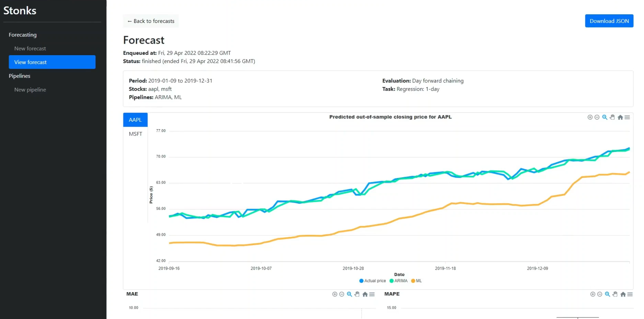This screenshot has height=319, width=644.
Task: Open the MAE chart hamburger menu
Action: [372, 294]
